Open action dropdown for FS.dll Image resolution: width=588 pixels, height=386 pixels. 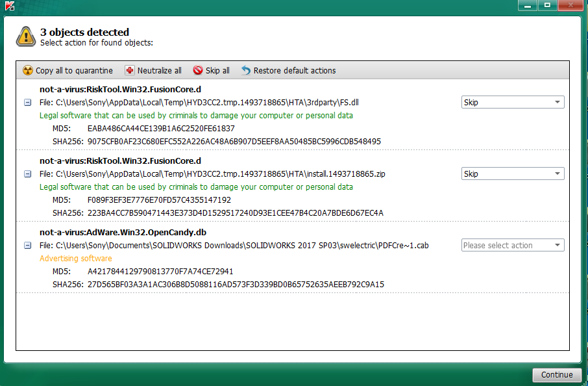click(513, 102)
